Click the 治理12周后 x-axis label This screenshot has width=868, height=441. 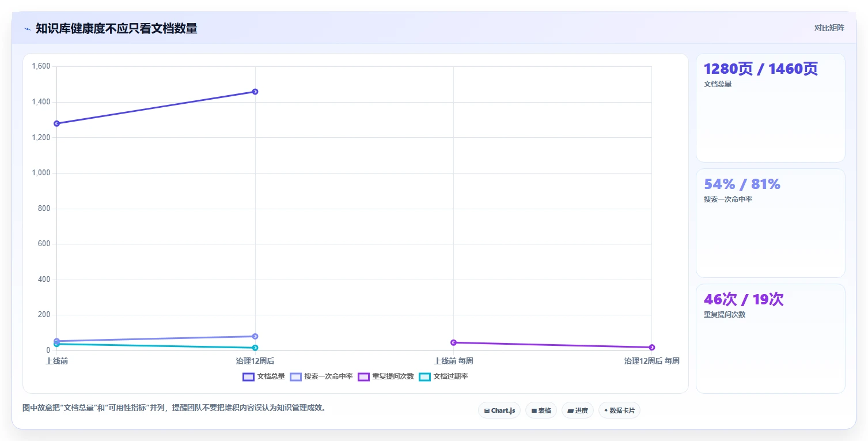pos(255,361)
